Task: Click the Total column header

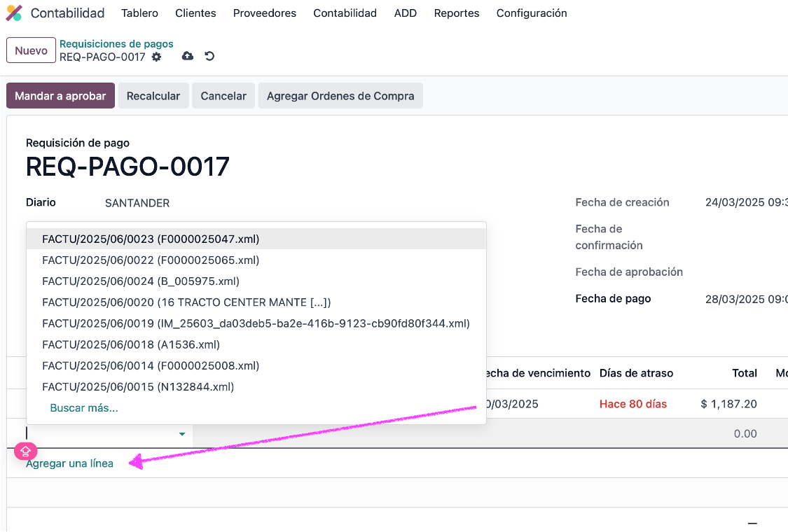Action: coord(745,373)
